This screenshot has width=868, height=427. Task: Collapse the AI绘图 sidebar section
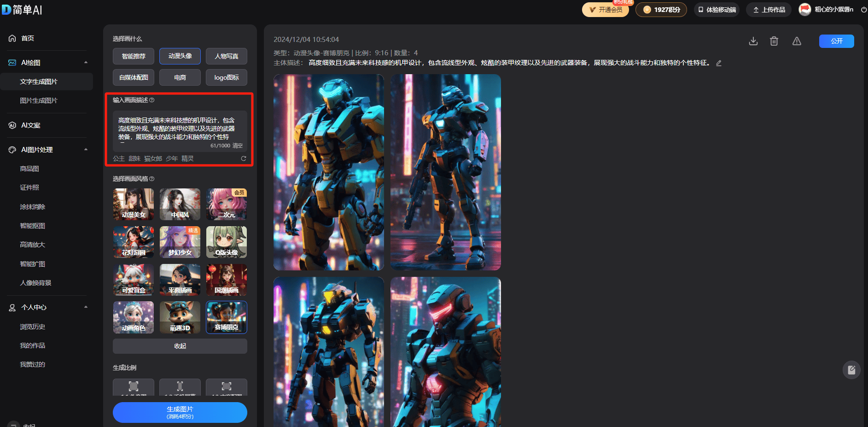pyautogui.click(x=86, y=63)
